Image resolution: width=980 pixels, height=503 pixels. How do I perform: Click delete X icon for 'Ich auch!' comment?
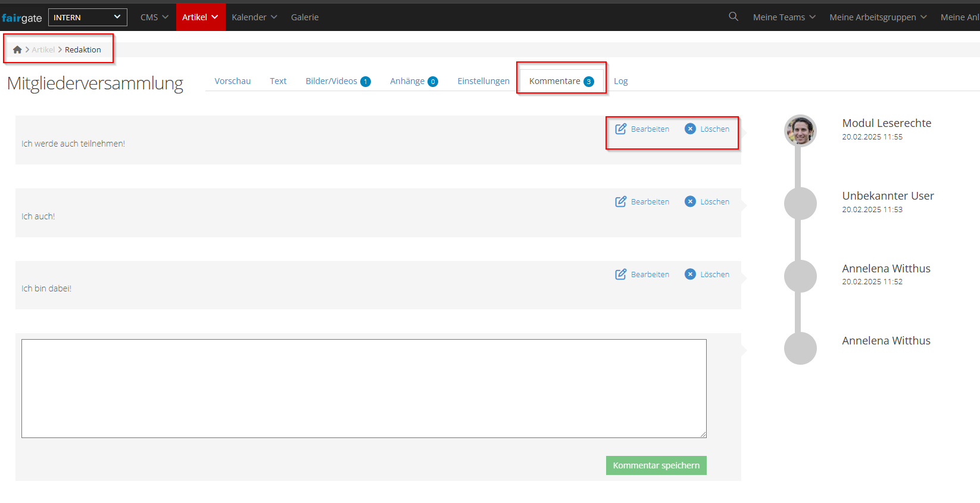click(690, 201)
